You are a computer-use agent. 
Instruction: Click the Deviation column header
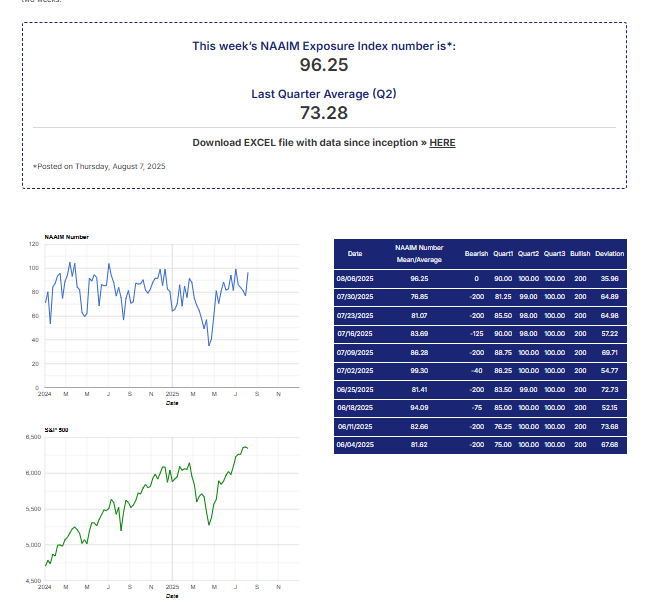(x=609, y=253)
